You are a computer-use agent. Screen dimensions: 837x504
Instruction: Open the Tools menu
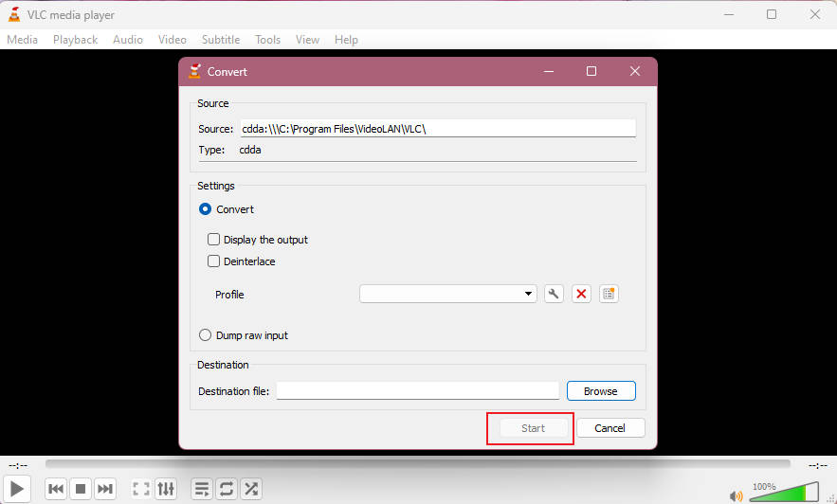click(267, 40)
